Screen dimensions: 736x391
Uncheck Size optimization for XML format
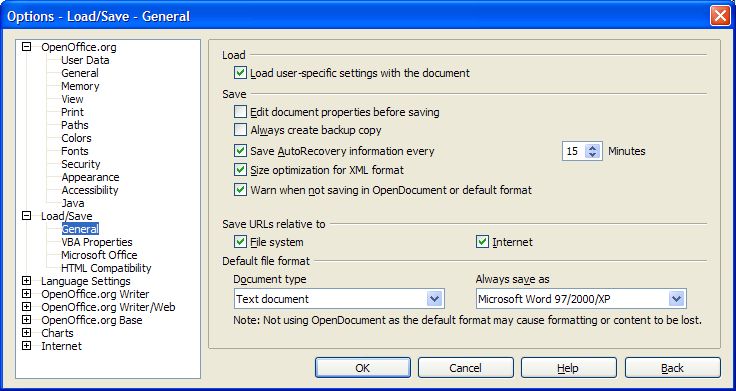(240, 169)
